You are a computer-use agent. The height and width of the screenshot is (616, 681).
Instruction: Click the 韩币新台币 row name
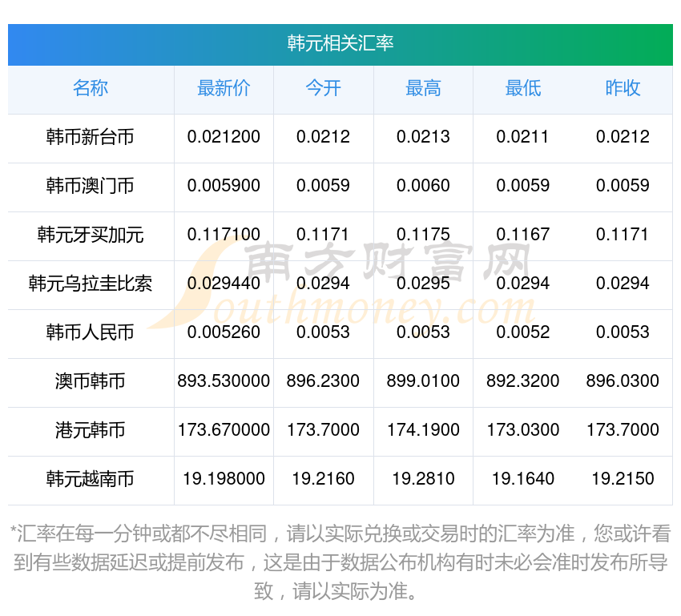tap(91, 137)
